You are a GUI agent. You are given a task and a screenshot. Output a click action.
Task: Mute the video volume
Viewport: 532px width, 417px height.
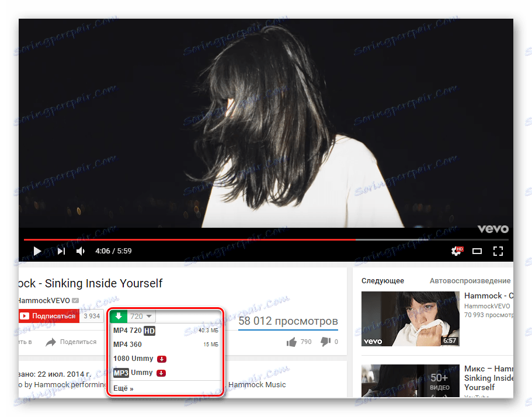pos(81,251)
